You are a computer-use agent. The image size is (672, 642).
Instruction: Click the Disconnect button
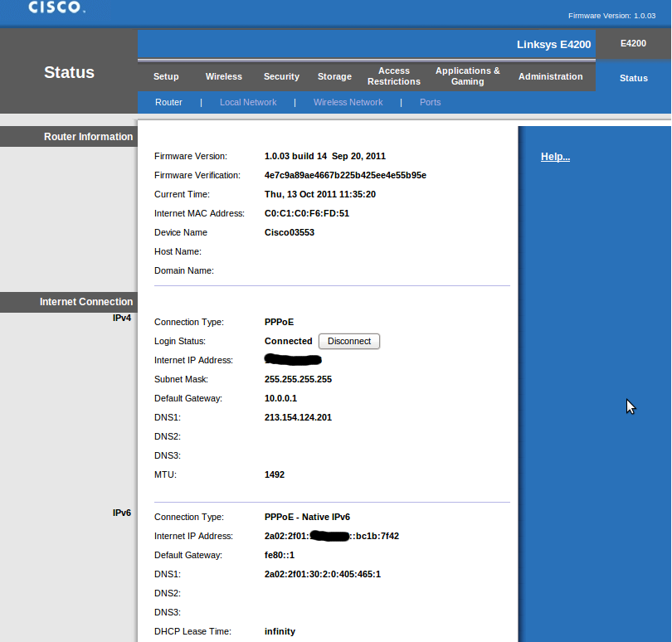349,341
